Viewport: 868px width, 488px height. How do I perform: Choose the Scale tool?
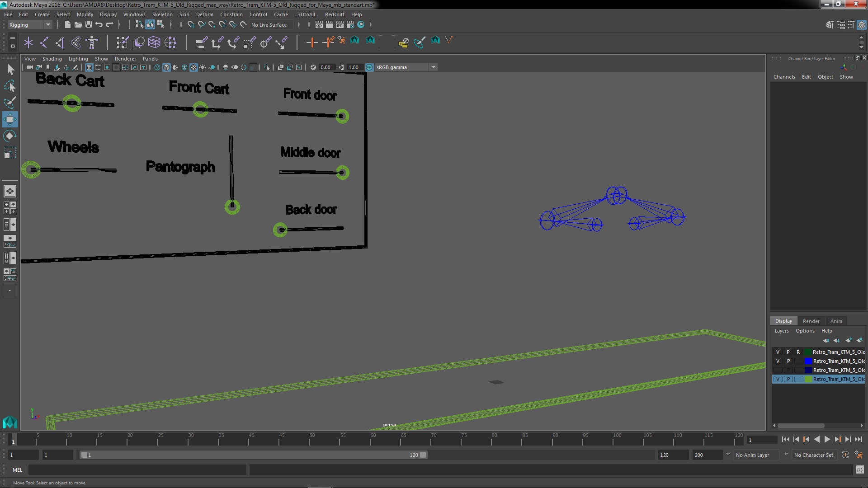[x=10, y=153]
